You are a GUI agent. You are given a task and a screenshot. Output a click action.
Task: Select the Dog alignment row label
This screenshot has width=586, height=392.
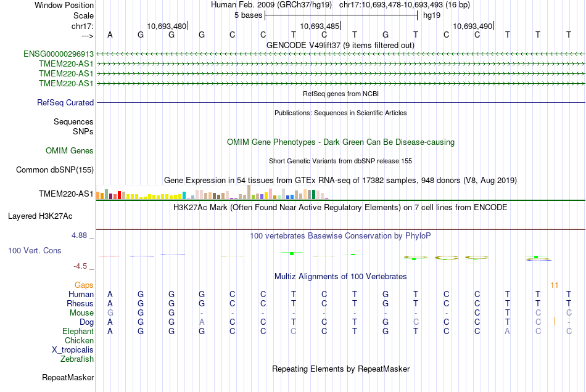86,322
